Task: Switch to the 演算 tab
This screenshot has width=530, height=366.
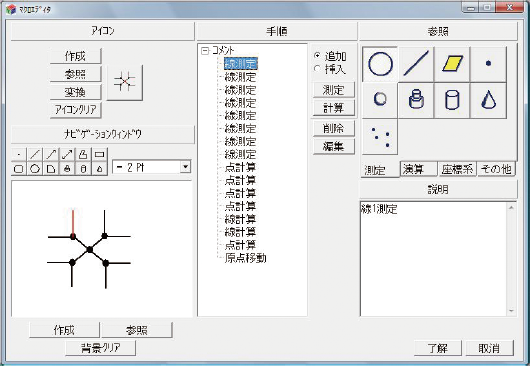Action: [x=418, y=169]
